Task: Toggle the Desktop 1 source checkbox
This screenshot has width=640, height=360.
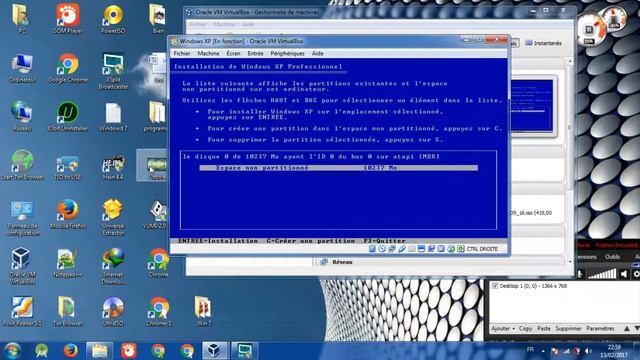Action: (x=495, y=286)
